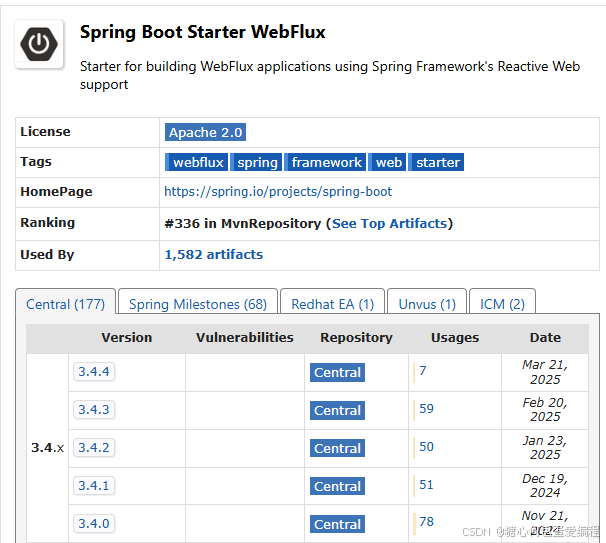Select the web tag
The image size is (606, 543).
pyautogui.click(x=387, y=162)
